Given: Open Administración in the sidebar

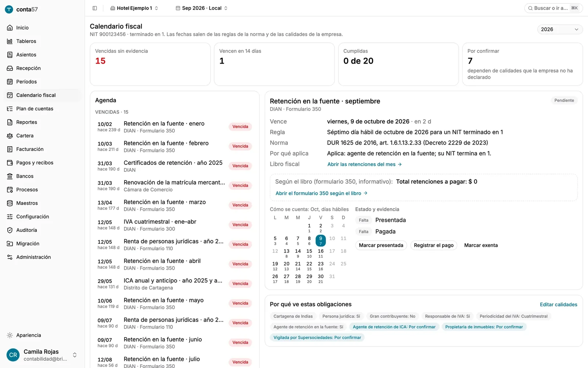Looking at the screenshot, I should 42,257.
